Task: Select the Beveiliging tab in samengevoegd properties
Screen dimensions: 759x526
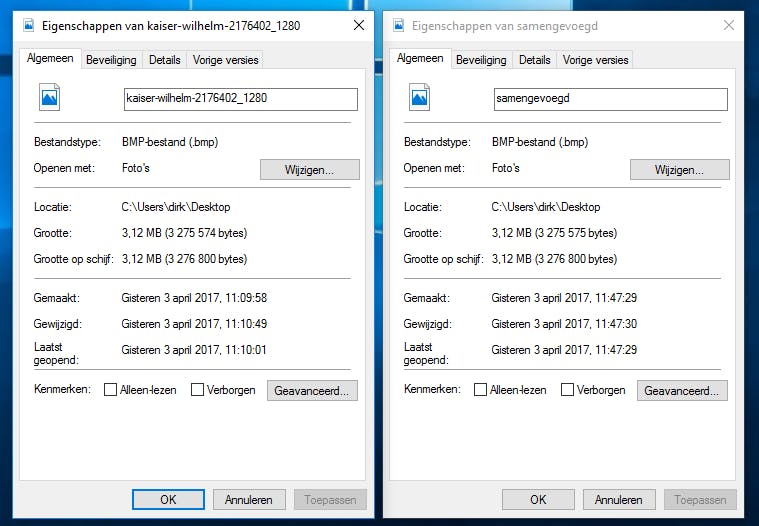Action: [x=481, y=60]
